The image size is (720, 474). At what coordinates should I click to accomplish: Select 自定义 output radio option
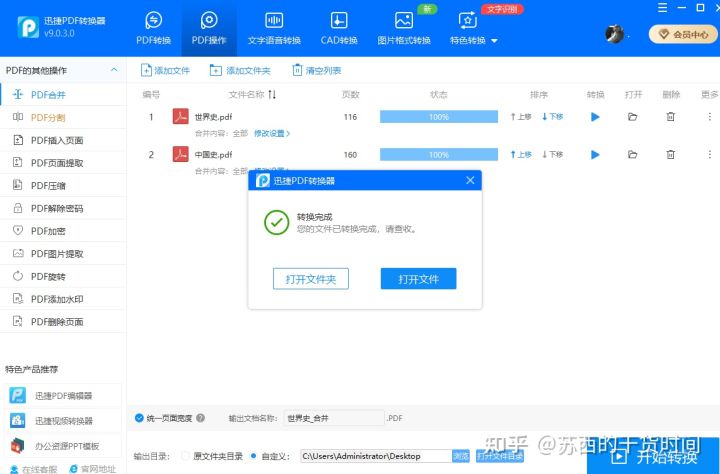point(253,456)
